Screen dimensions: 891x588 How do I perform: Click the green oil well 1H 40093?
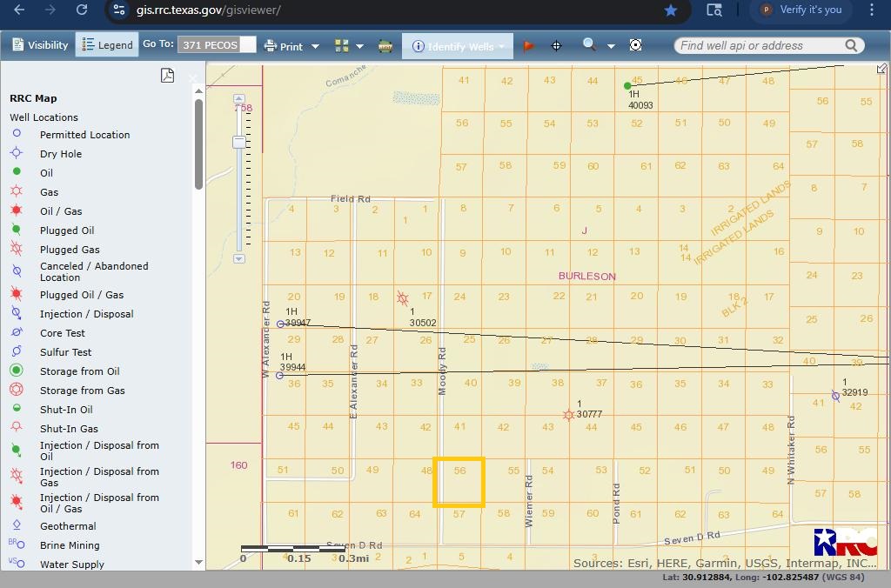627,86
